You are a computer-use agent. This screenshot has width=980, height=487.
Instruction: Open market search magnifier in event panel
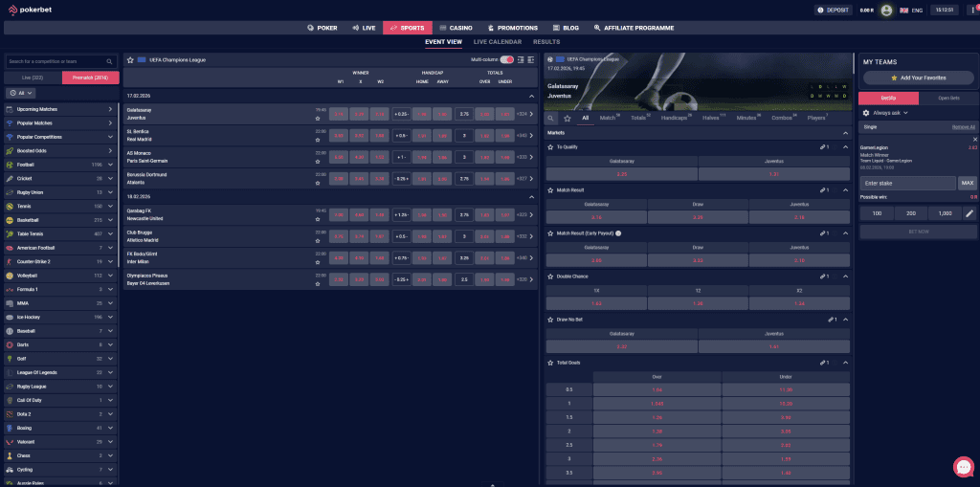point(550,118)
